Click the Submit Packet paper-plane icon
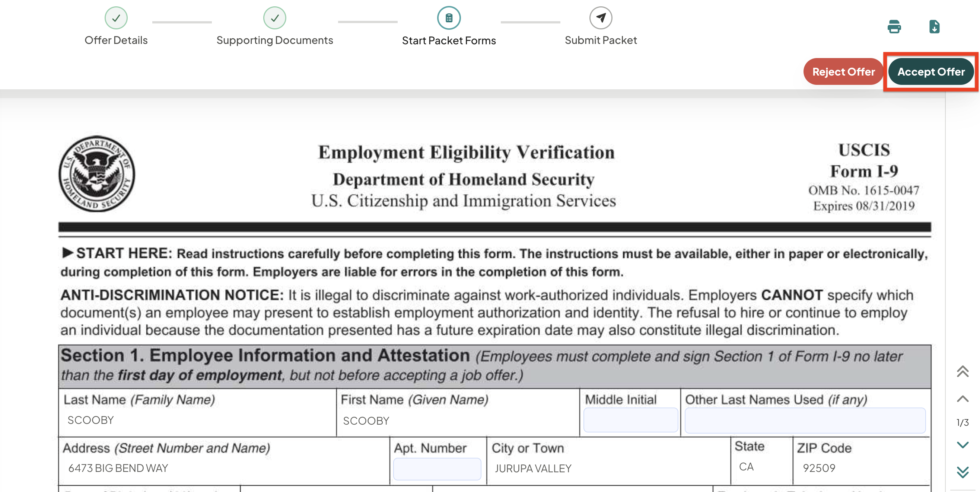Screen dimensions: 980x492 [x=601, y=18]
